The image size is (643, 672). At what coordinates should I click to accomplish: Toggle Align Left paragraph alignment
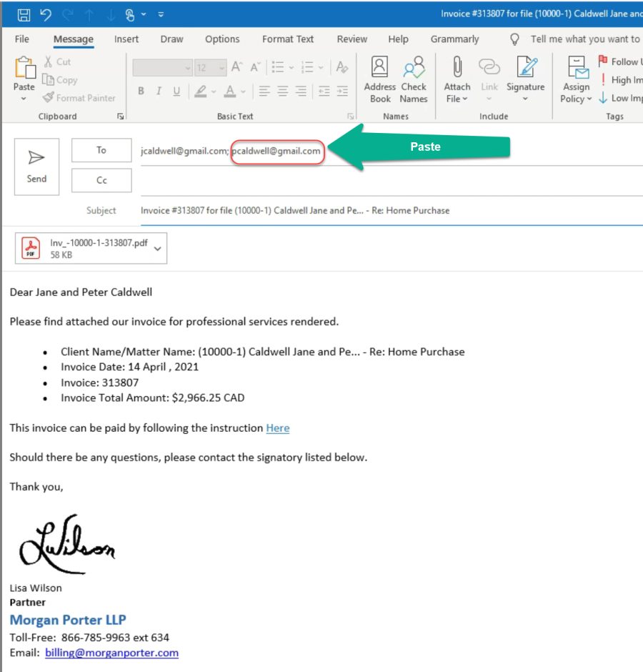click(264, 91)
